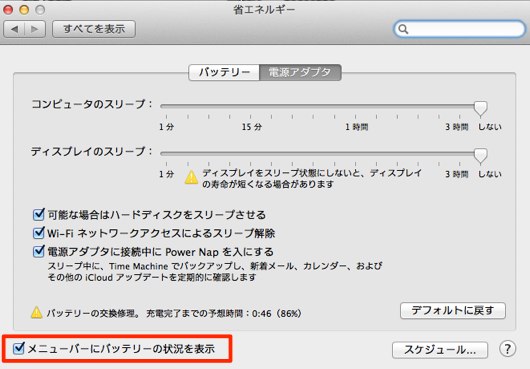530x369 pixels.
Task: Click the Power Nap description text
Action: coord(215,272)
